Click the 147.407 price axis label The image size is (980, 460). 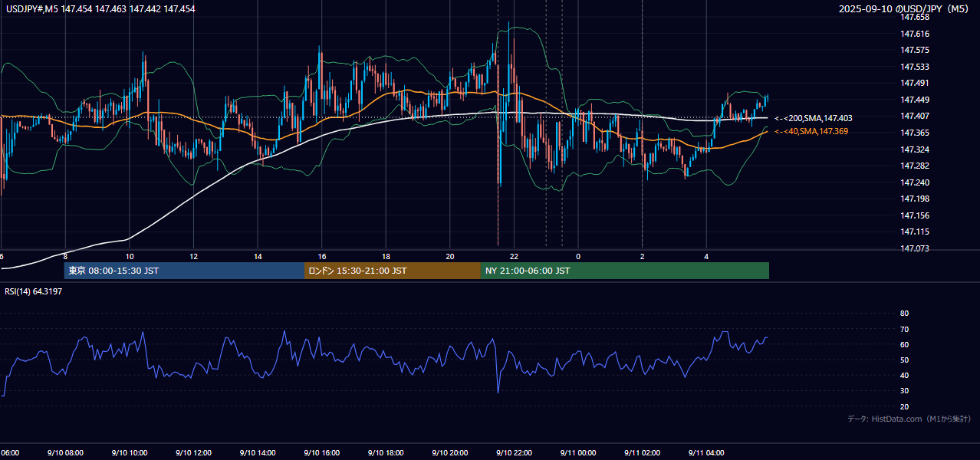(x=916, y=116)
